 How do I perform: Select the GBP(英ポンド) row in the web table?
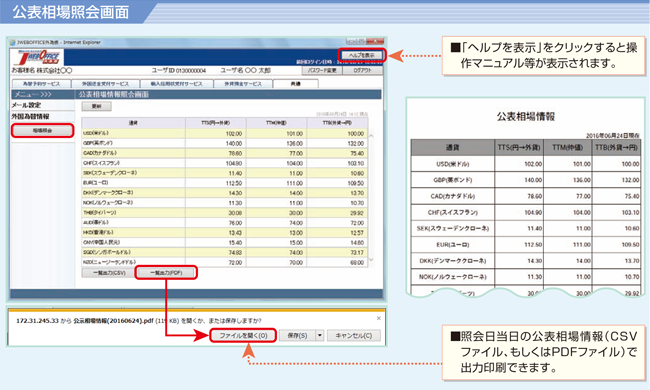(224, 143)
